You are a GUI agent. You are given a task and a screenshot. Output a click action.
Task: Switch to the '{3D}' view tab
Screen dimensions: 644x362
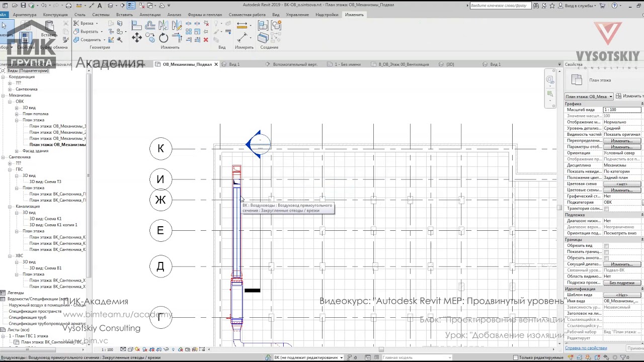pyautogui.click(x=449, y=64)
